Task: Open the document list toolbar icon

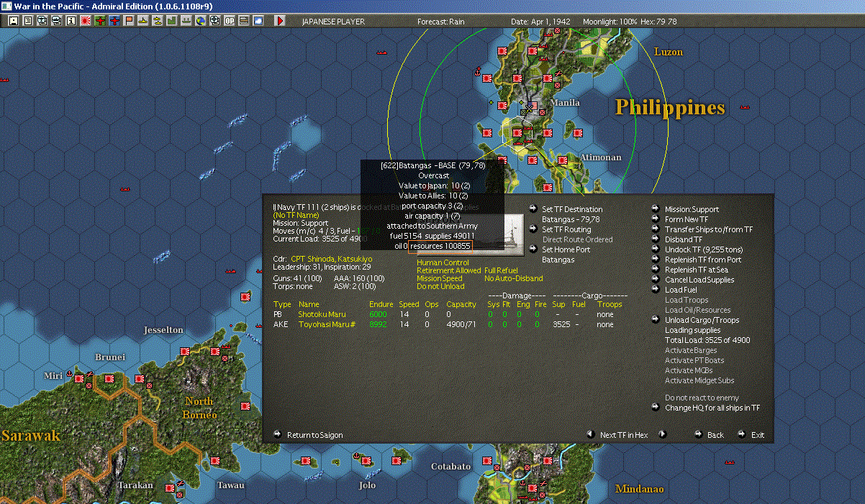Action: [x=28, y=22]
